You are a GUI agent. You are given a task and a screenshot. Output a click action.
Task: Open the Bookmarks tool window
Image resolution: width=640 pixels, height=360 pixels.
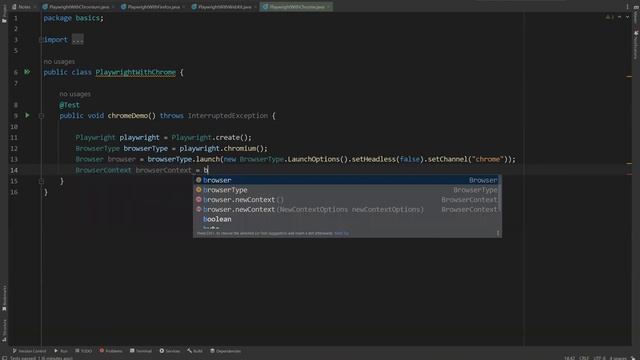pos(4,298)
